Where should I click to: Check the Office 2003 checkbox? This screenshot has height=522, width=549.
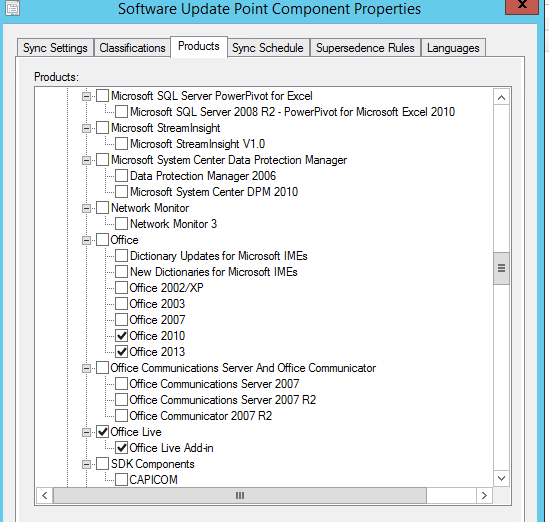point(121,304)
